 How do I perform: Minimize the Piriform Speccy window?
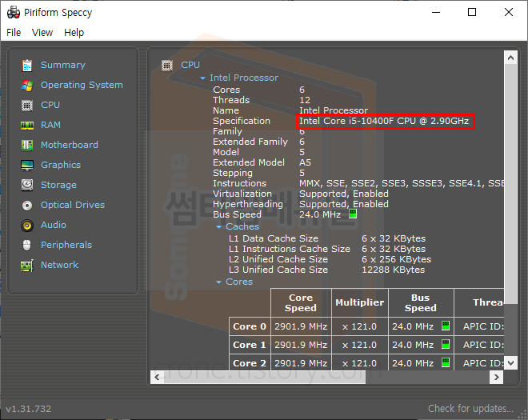pyautogui.click(x=436, y=13)
